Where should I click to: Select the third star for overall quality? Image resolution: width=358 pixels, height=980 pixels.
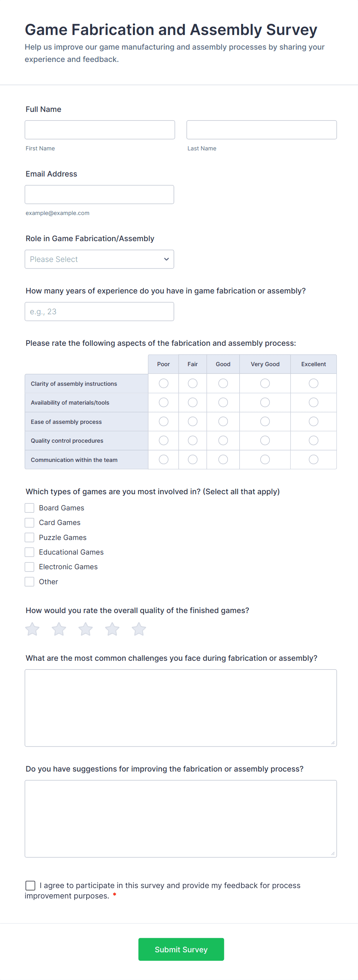pos(85,629)
